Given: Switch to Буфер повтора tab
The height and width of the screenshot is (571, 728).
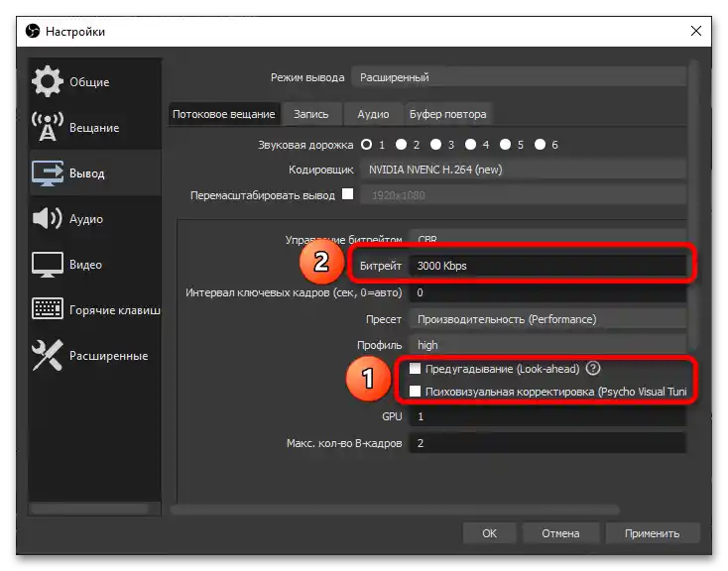Looking at the screenshot, I should click(448, 114).
